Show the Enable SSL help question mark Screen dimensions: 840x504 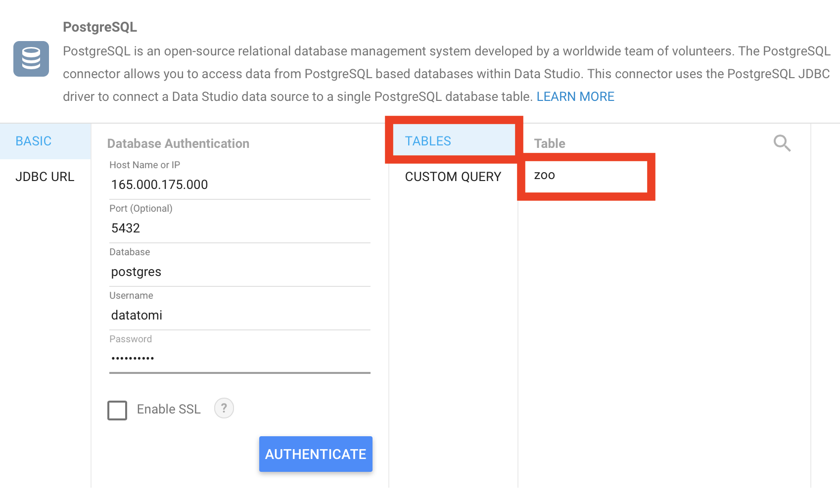224,409
